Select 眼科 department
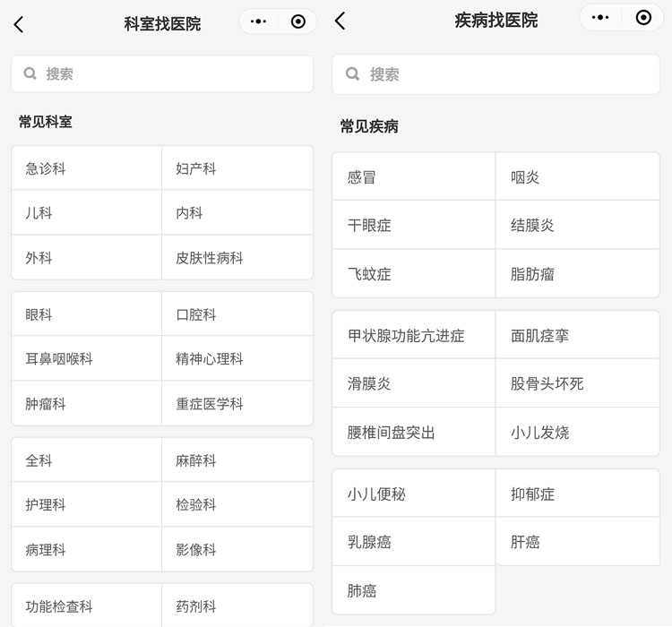This screenshot has width=672, height=627. coord(87,314)
